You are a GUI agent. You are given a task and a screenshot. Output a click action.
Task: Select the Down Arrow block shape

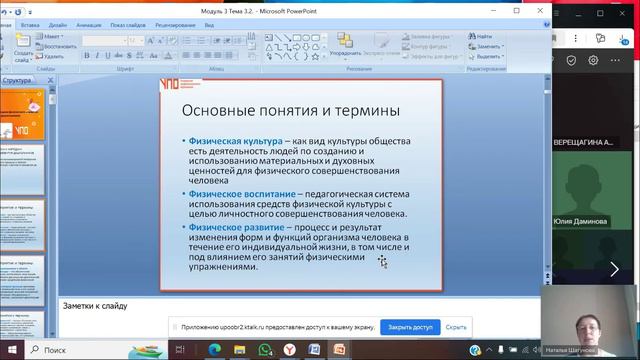pos(306,47)
